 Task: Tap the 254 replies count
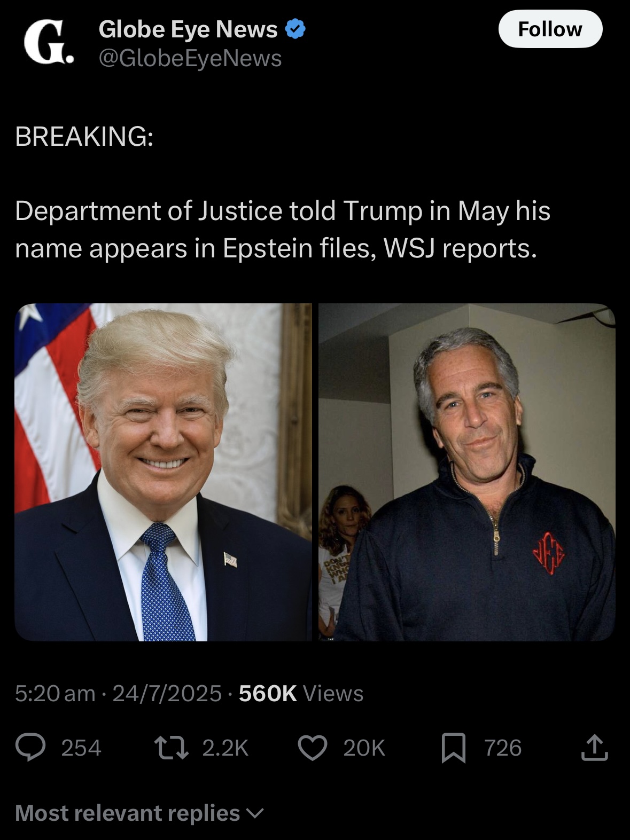pyautogui.click(x=81, y=748)
